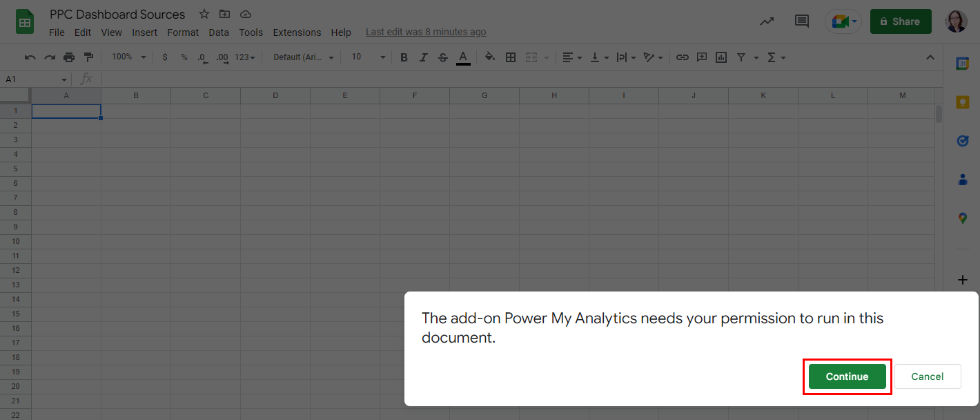Open comment history icon
Viewport: 980px width, 420px height.
coord(802,21)
